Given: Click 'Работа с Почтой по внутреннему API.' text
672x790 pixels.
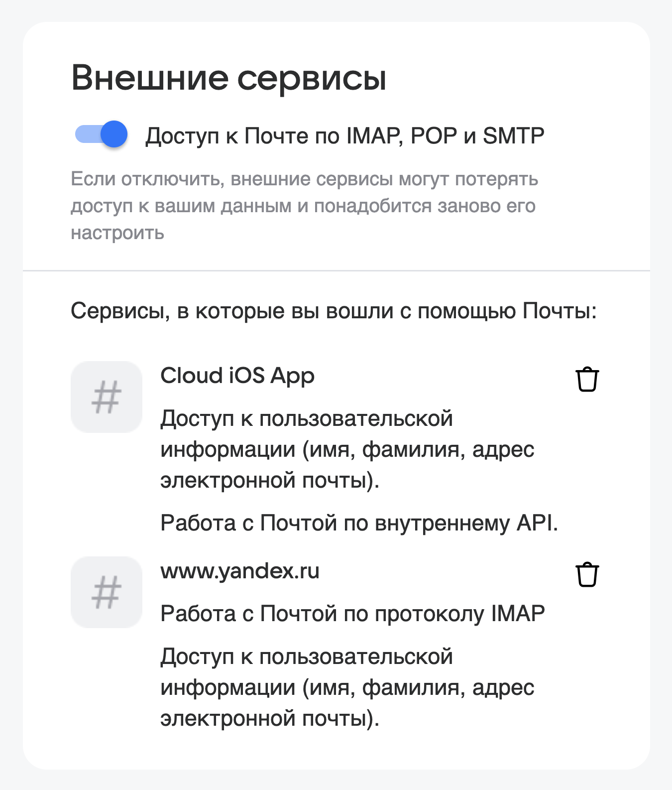Looking at the screenshot, I should (359, 523).
